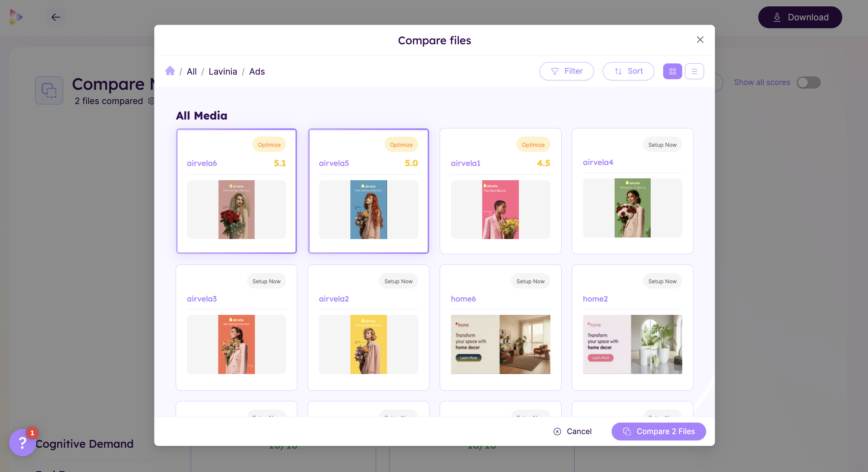Click the back arrow button

(55, 17)
